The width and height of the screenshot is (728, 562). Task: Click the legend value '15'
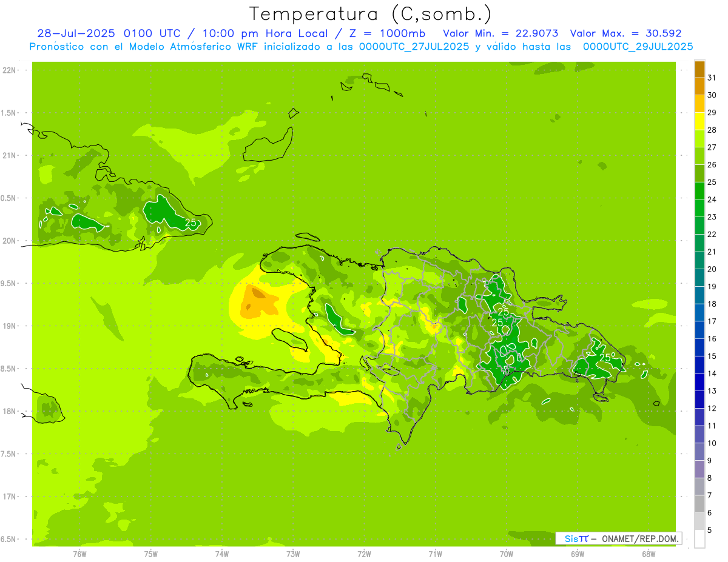pyautogui.click(x=712, y=356)
